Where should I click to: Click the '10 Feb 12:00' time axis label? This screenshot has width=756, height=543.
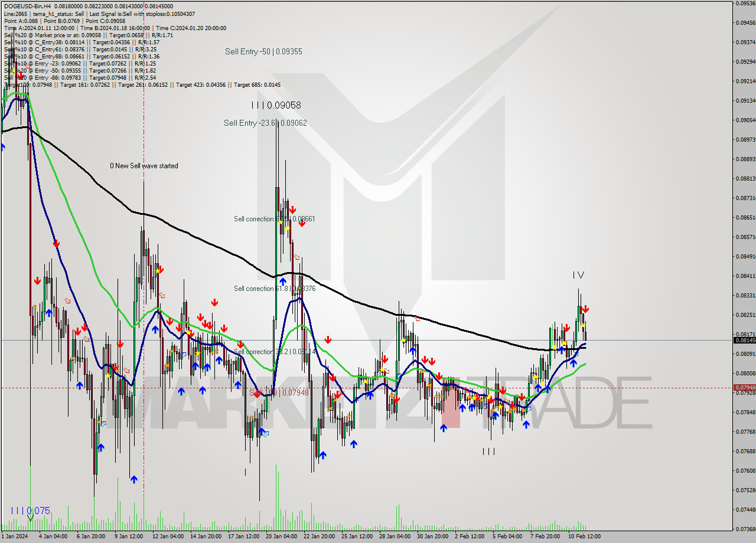pos(585,537)
